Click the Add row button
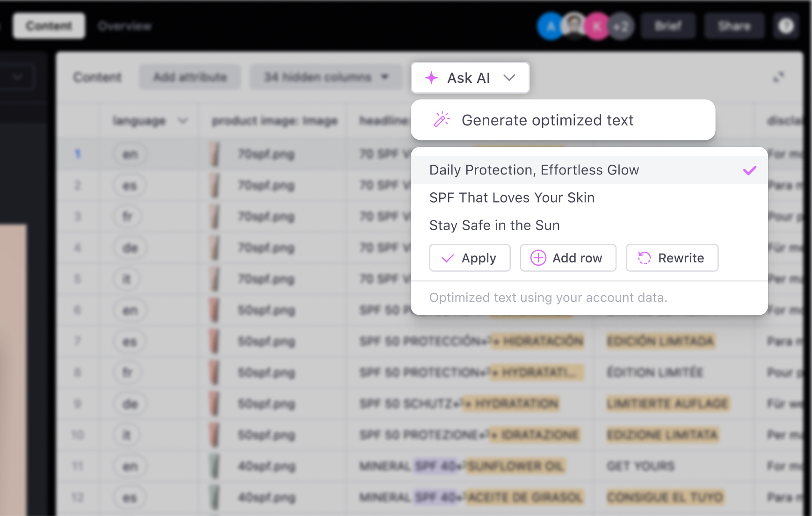Screen dimensions: 812x516 [568, 258]
